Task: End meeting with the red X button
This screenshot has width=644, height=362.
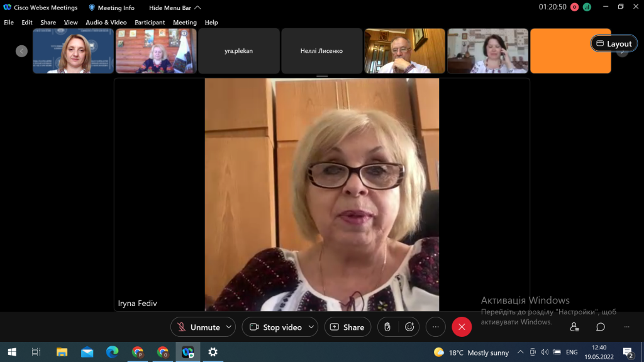Action: (462, 327)
